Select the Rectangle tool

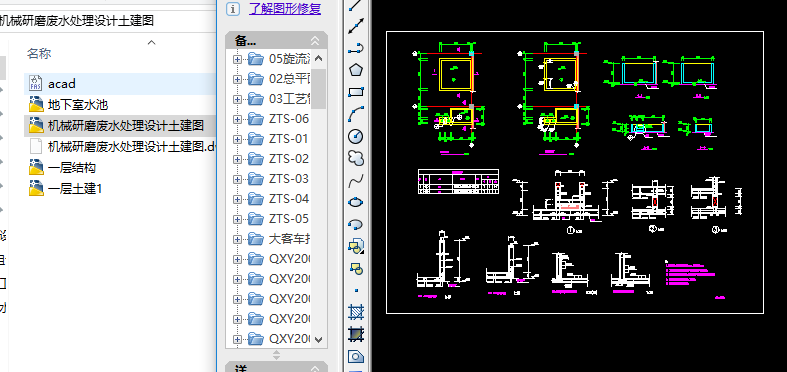356,92
